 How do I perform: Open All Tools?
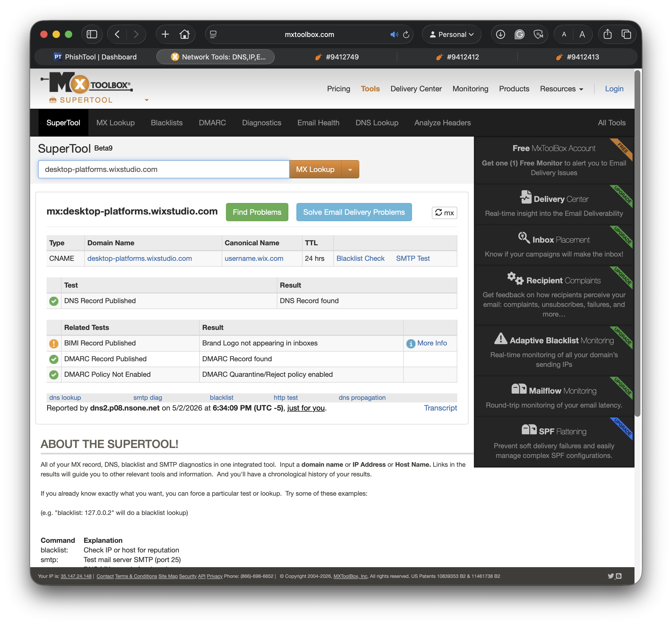click(611, 123)
